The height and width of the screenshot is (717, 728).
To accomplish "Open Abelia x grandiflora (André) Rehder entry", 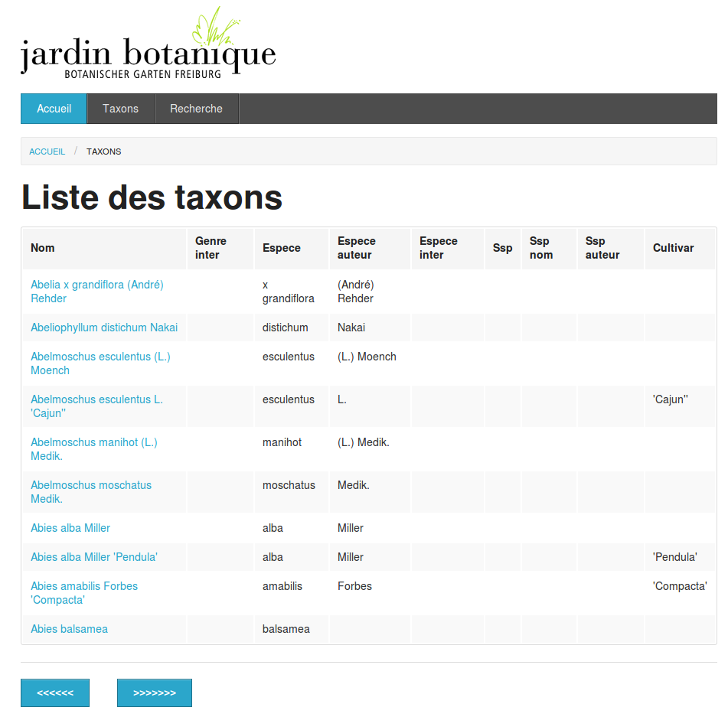I will [x=96, y=292].
